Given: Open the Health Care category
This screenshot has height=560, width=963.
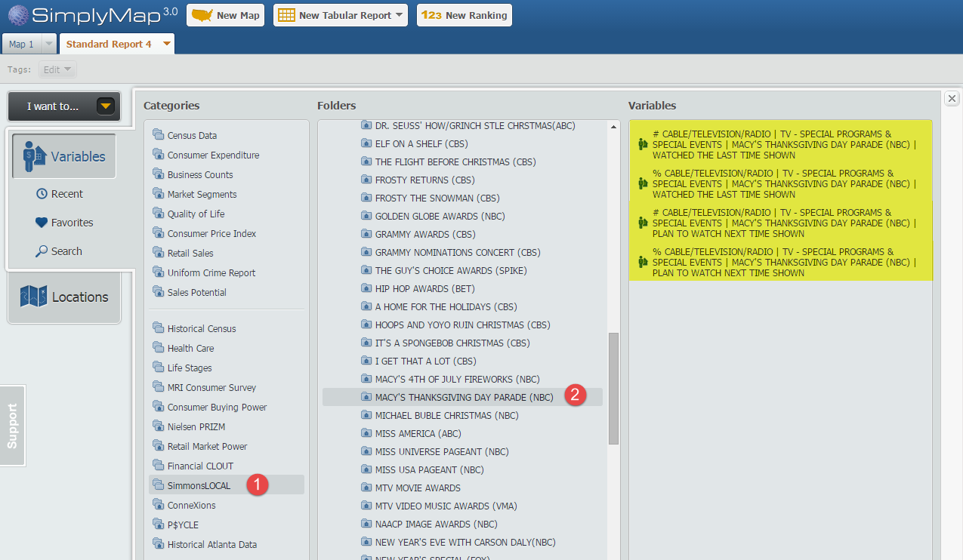Looking at the screenshot, I should pyautogui.click(x=190, y=348).
